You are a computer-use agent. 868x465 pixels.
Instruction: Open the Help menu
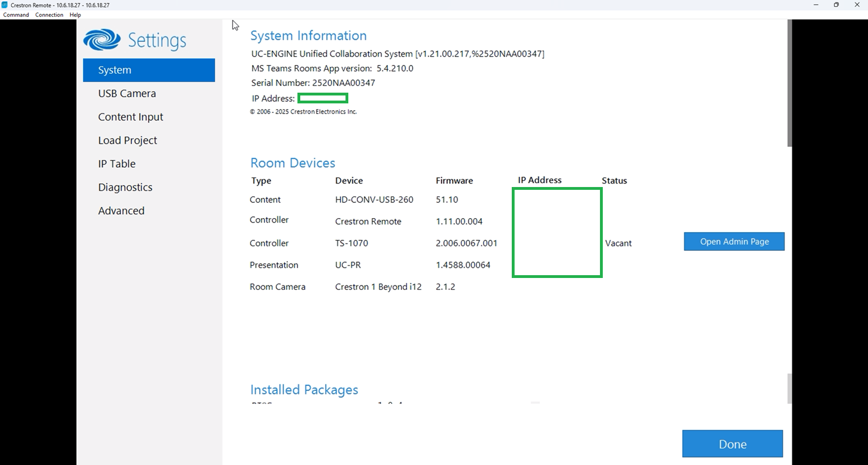(x=75, y=15)
